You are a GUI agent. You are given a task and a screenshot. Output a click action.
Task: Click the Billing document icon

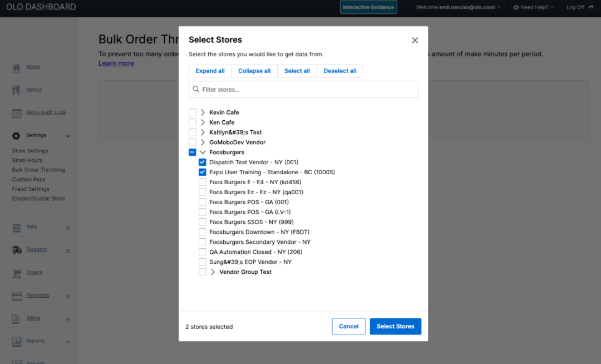coord(16,319)
